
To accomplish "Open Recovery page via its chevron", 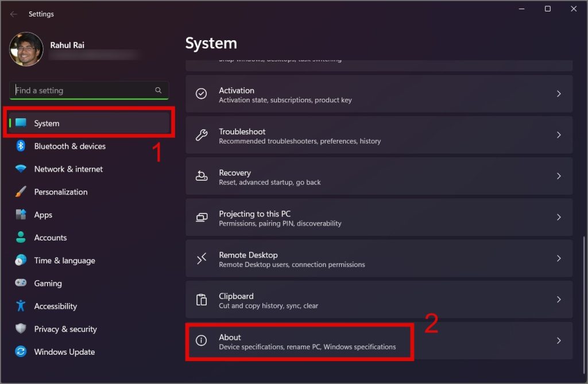I will pos(559,176).
